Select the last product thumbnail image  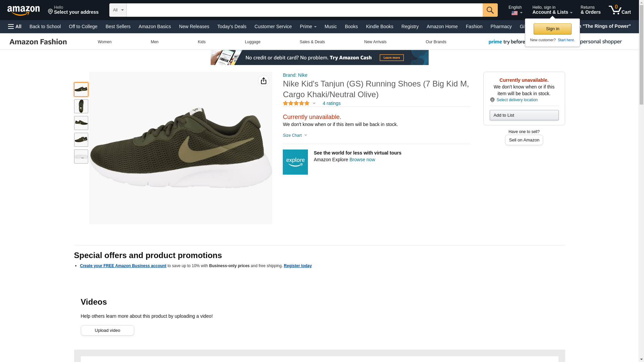coord(81,157)
